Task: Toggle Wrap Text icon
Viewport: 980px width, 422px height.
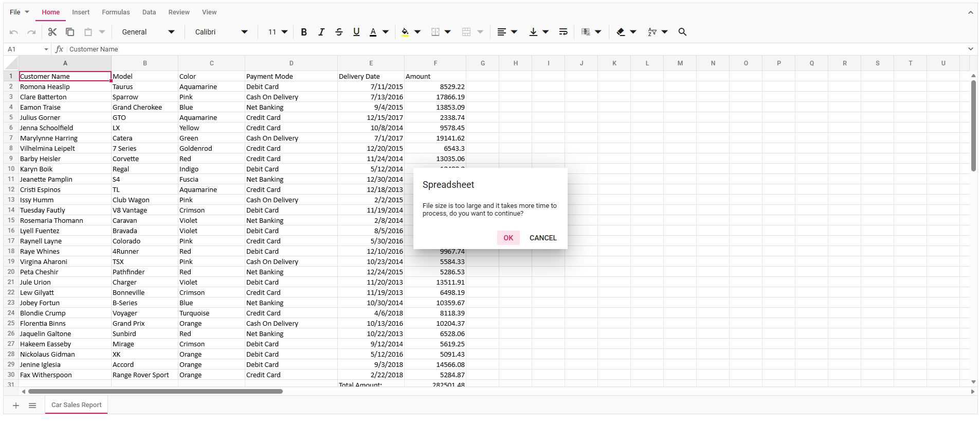Action: coord(564,32)
